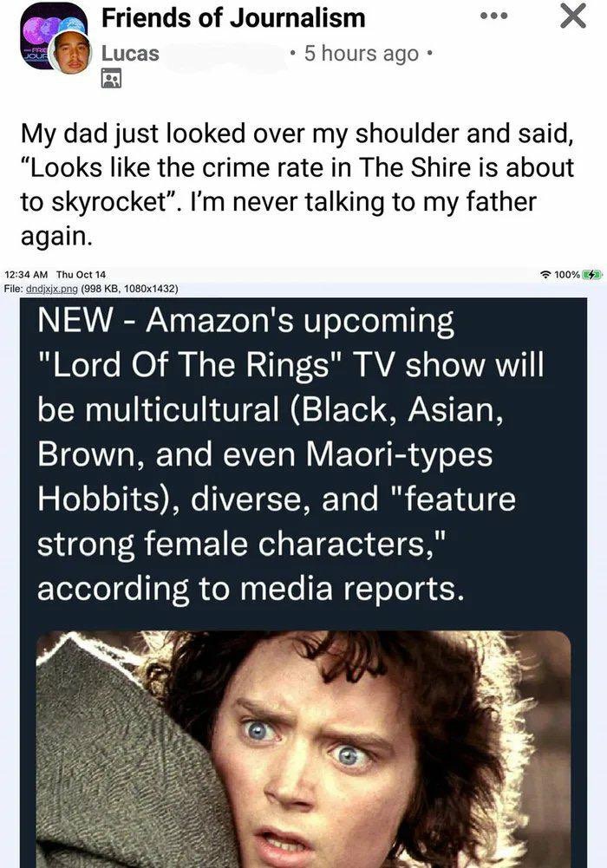Click the green battery charging icon

[591, 275]
